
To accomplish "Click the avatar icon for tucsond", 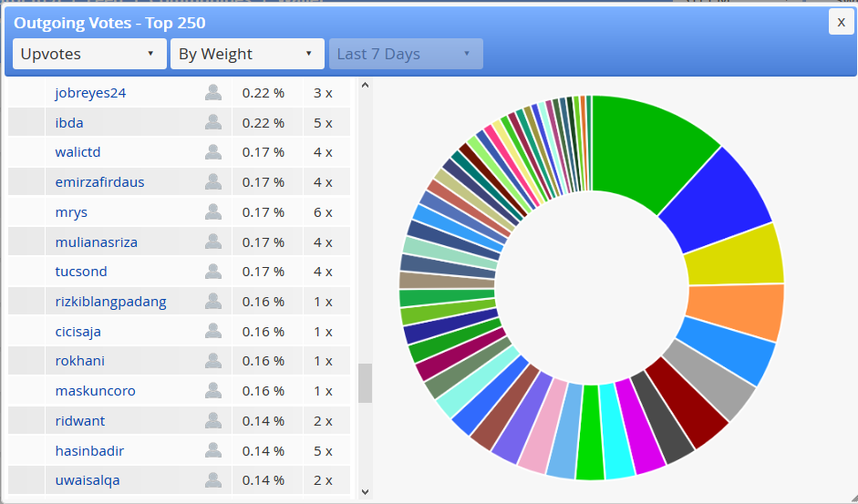I will tap(213, 272).
